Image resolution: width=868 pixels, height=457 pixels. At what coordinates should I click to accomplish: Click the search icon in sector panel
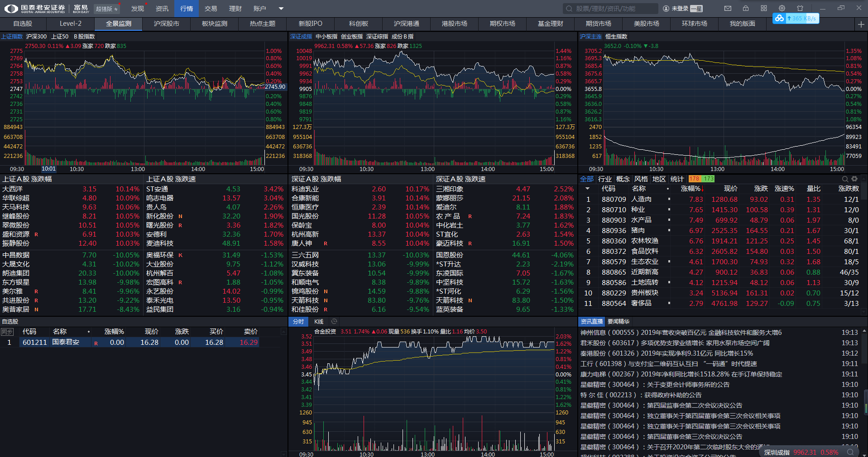pyautogui.click(x=845, y=179)
